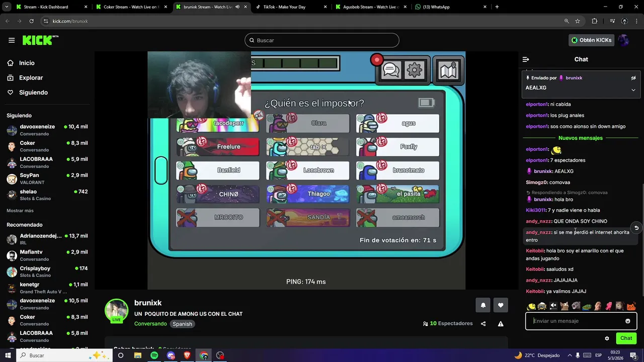Open the browser three-dot menu
Image resolution: width=644 pixels, height=362 pixels.
(x=636, y=21)
